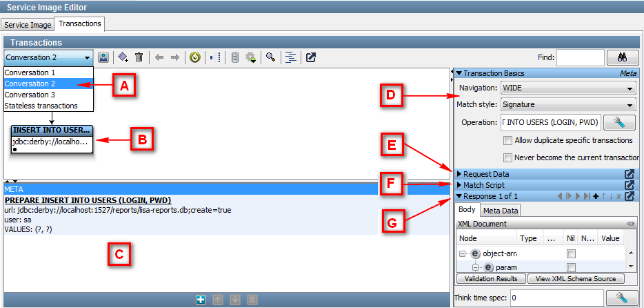Image resolution: width=644 pixels, height=308 pixels.
Task: Click the magnifying glass toolbar icon
Action: pos(270,57)
